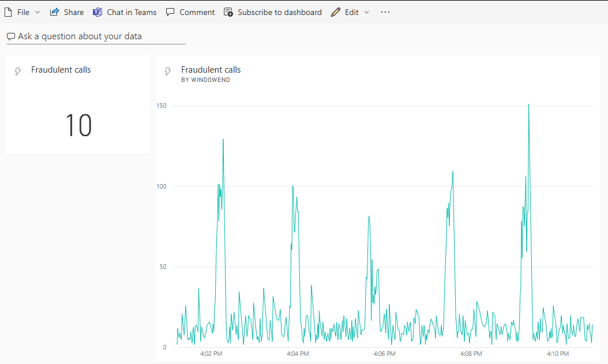Click the 4:02 PM x-axis label
The height and width of the screenshot is (364, 608).
click(211, 354)
